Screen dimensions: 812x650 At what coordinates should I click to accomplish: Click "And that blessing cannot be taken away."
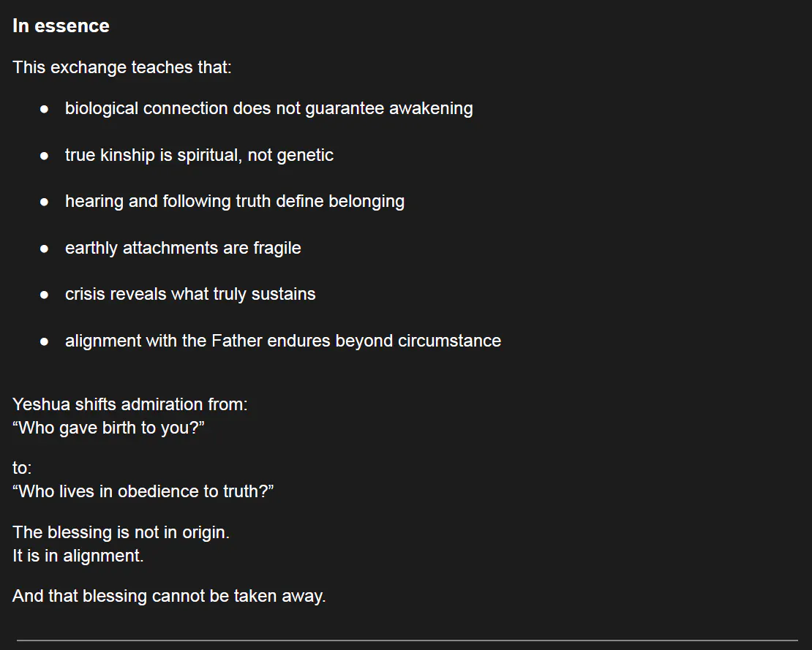169,596
